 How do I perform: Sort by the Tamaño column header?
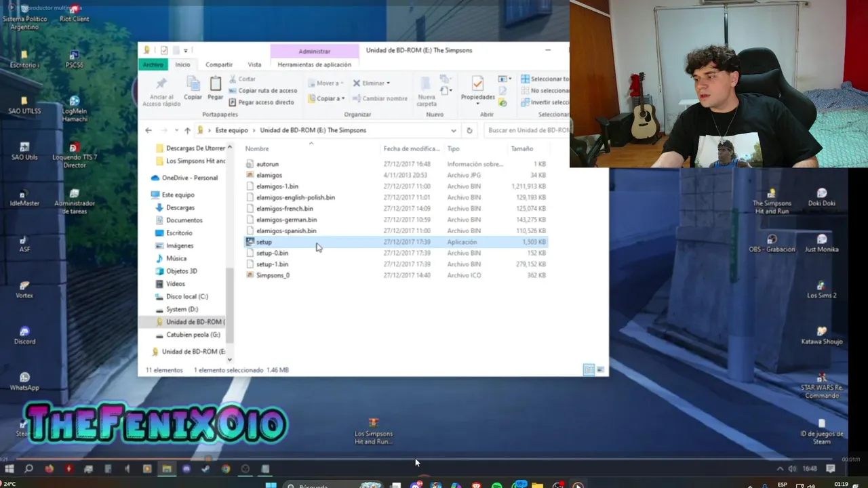click(x=521, y=148)
